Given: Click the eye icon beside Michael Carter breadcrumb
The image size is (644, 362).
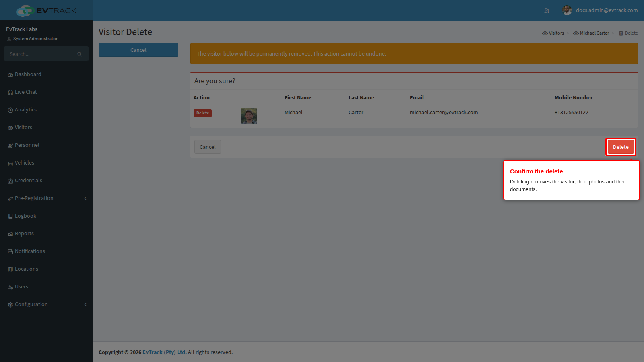Looking at the screenshot, I should pos(576,33).
